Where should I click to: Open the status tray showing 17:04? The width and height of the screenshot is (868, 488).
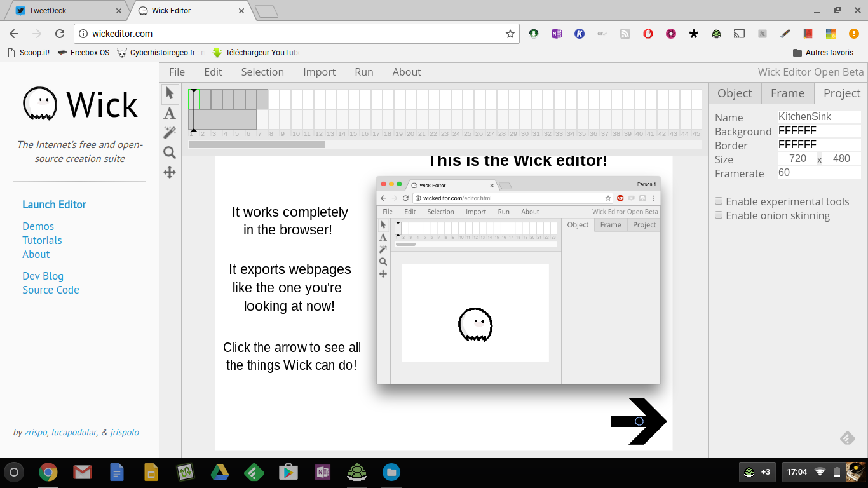(x=822, y=472)
